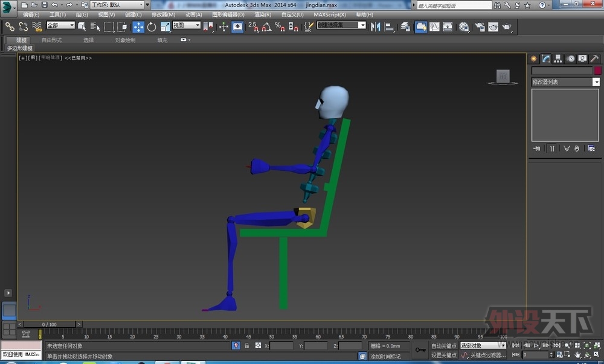This screenshot has width=604, height=364.
Task: Select the Select and Link tool
Action: point(10,27)
